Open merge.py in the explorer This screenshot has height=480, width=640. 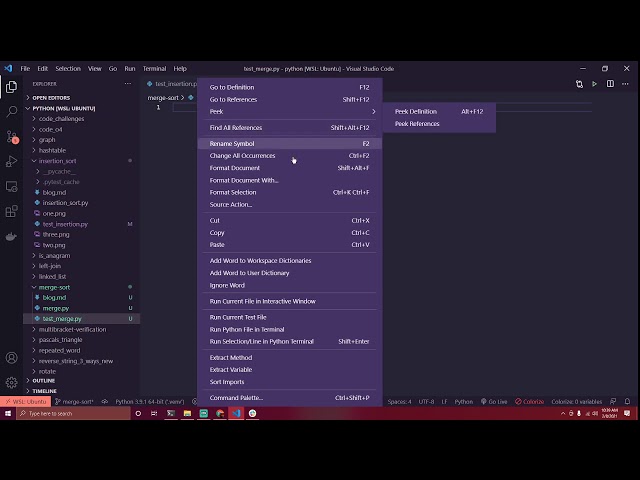(56, 309)
